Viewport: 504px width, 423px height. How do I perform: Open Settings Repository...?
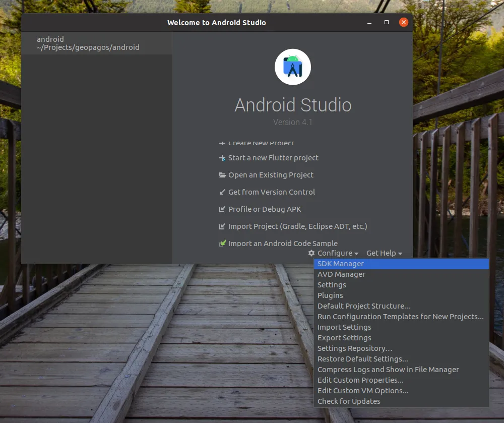pos(401,348)
